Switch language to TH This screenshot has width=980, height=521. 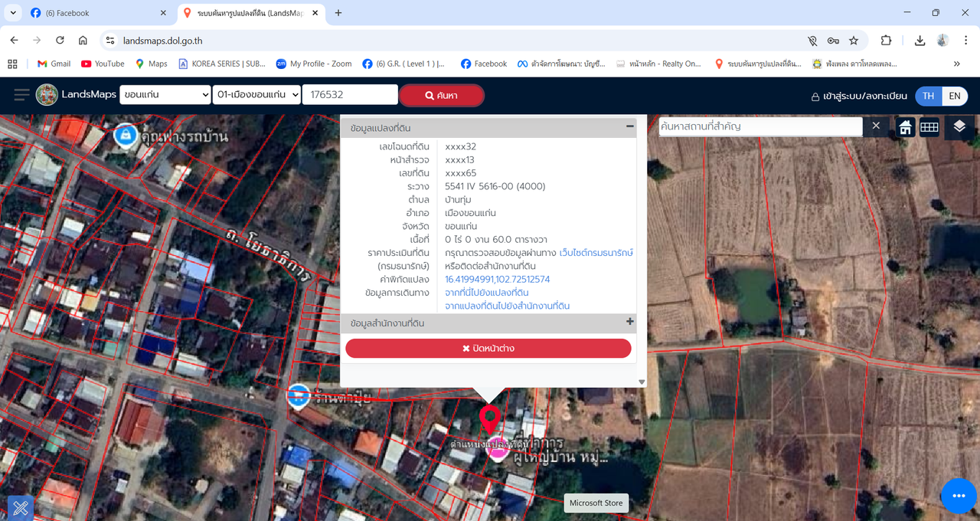(928, 96)
